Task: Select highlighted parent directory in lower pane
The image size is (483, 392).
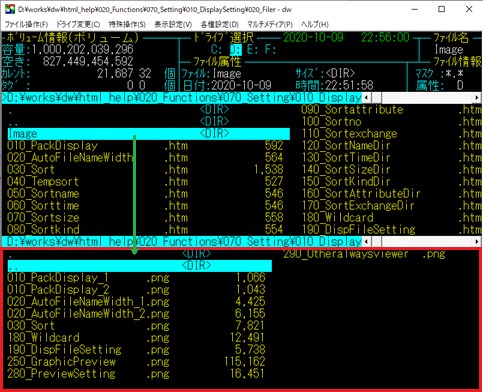Action: (x=140, y=266)
